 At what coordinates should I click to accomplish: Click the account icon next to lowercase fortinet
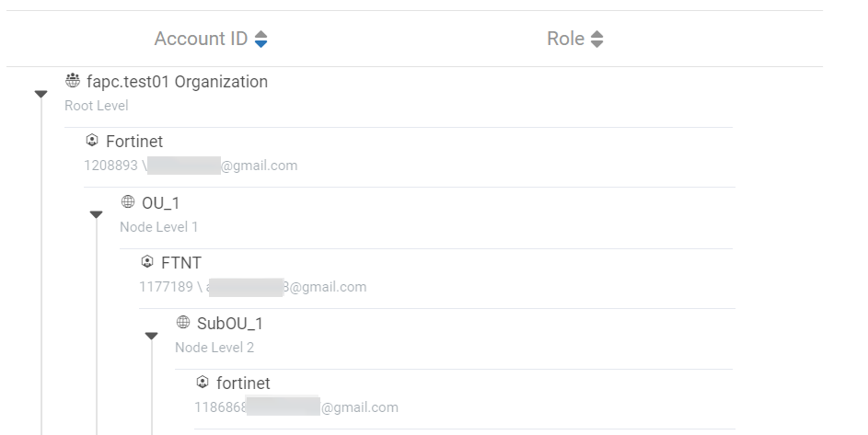203,383
